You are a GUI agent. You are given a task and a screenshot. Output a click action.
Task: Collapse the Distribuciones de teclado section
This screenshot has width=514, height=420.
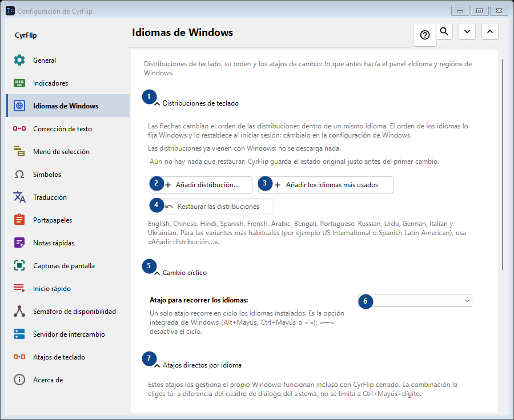pos(157,103)
